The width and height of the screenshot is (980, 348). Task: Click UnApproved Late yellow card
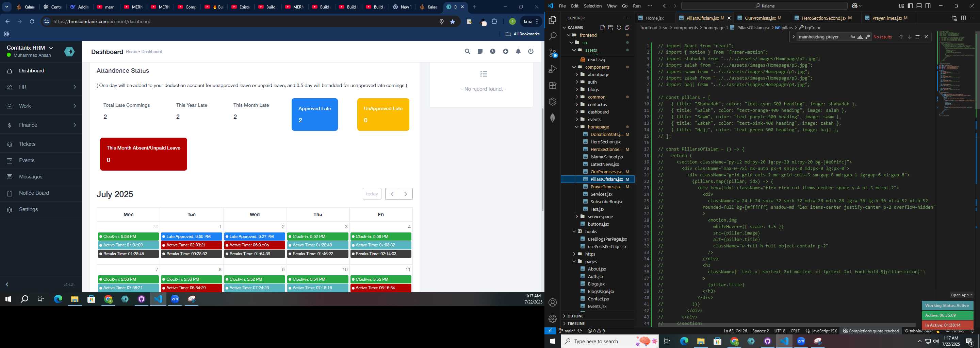point(383,114)
